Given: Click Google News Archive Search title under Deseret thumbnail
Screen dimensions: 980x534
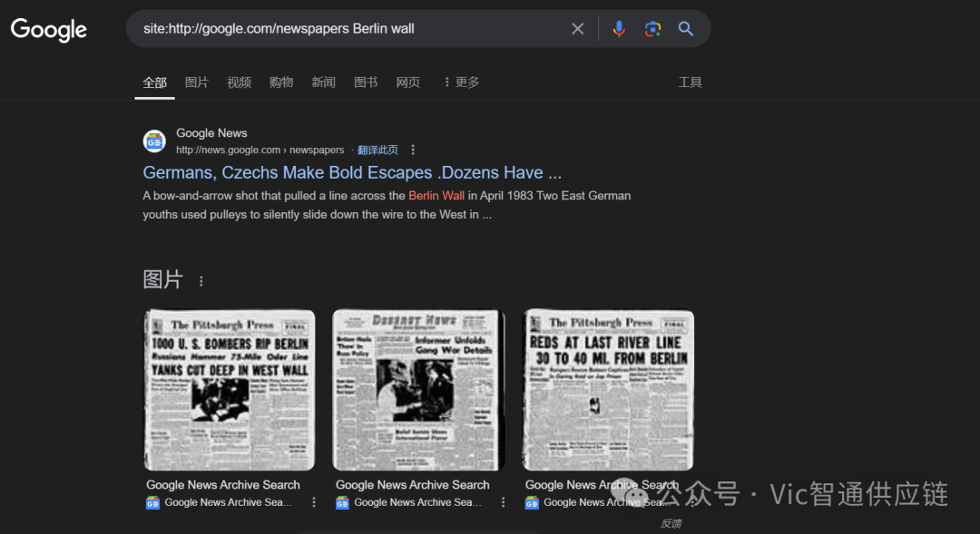Looking at the screenshot, I should [413, 485].
